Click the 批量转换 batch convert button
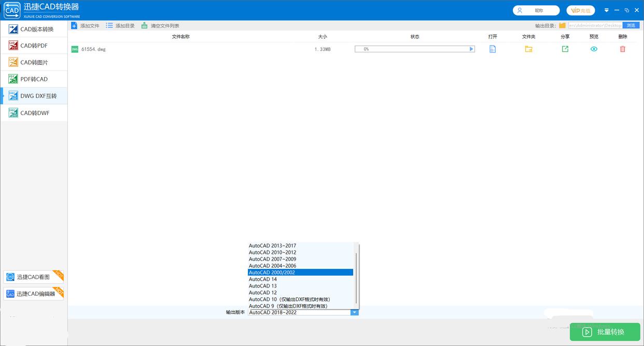Image resolution: width=644 pixels, height=346 pixels. (x=605, y=332)
